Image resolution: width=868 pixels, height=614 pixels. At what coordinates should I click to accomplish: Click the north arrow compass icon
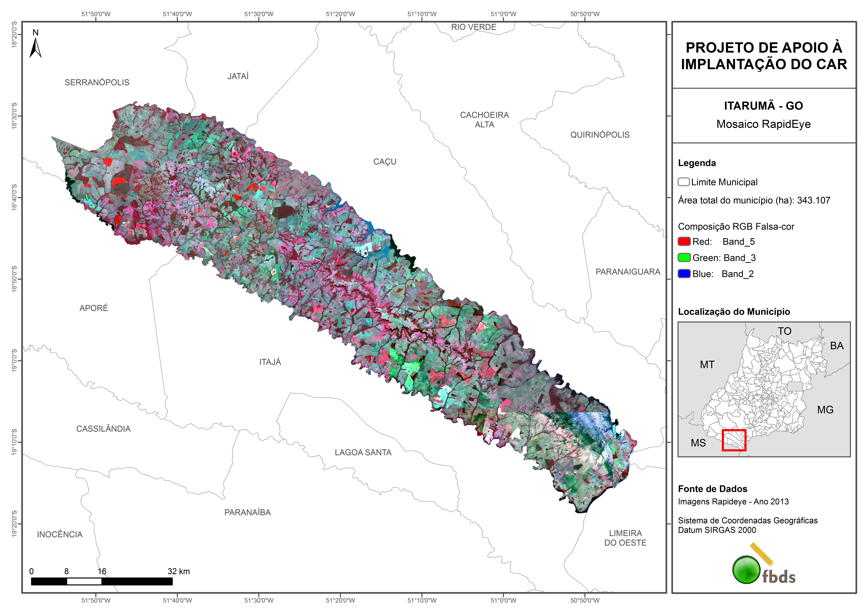coord(35,48)
